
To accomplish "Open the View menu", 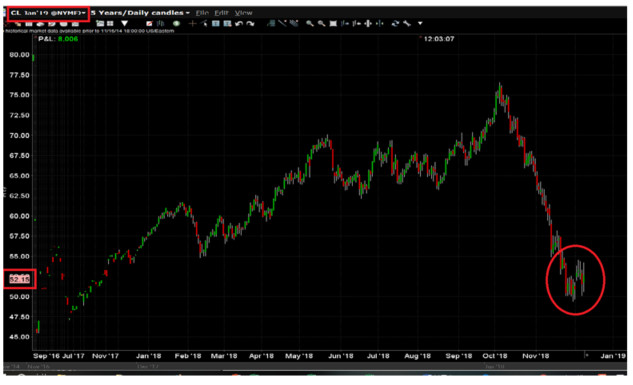I will tap(243, 13).
